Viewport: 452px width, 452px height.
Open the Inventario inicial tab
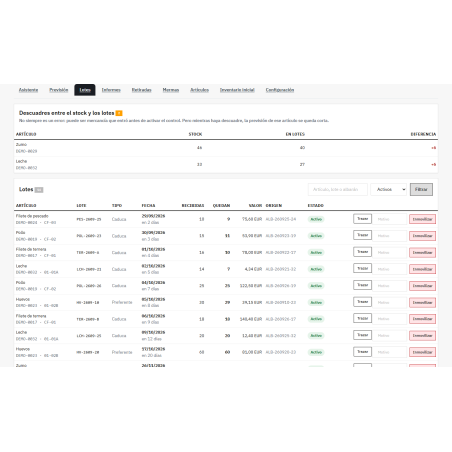[237, 90]
